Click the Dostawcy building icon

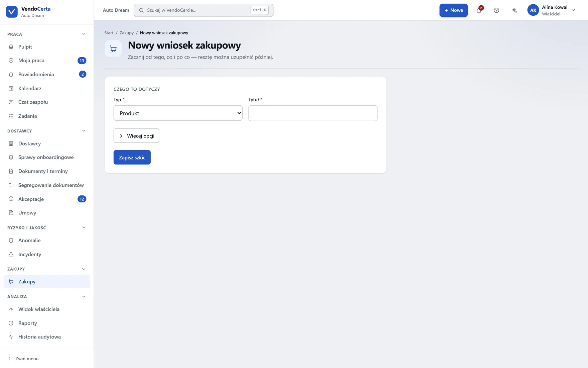pos(11,144)
